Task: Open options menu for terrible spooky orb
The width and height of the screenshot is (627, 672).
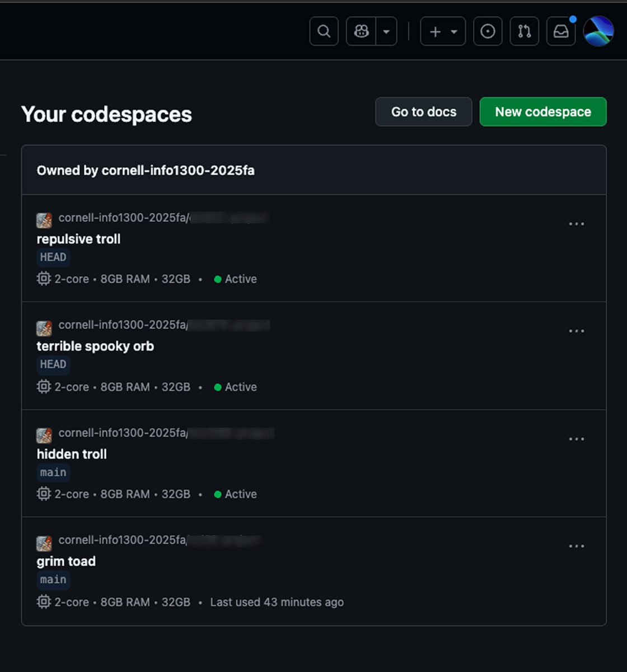Action: (x=577, y=331)
